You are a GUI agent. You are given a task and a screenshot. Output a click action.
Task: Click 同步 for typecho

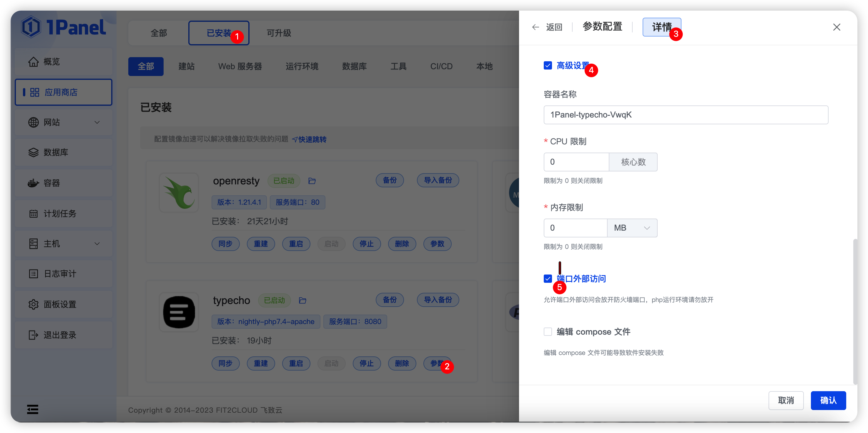point(225,363)
